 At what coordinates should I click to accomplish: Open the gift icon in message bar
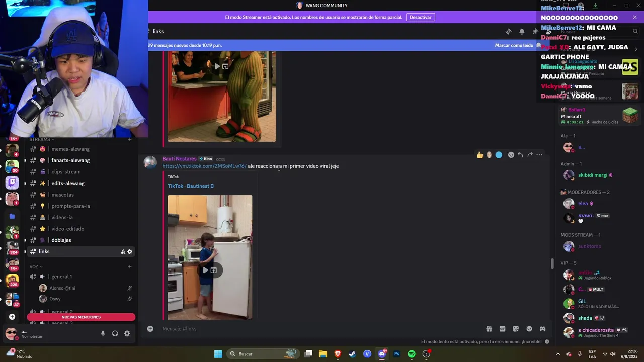489,329
